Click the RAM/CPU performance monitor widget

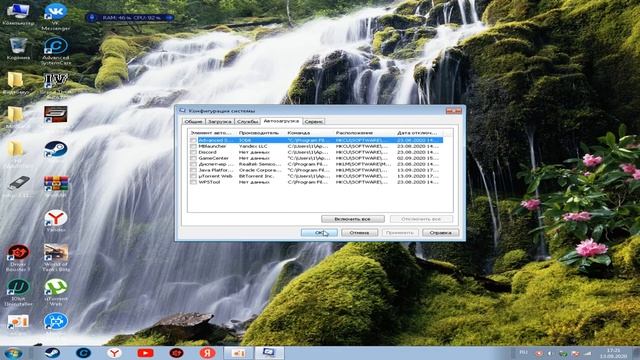point(129,18)
